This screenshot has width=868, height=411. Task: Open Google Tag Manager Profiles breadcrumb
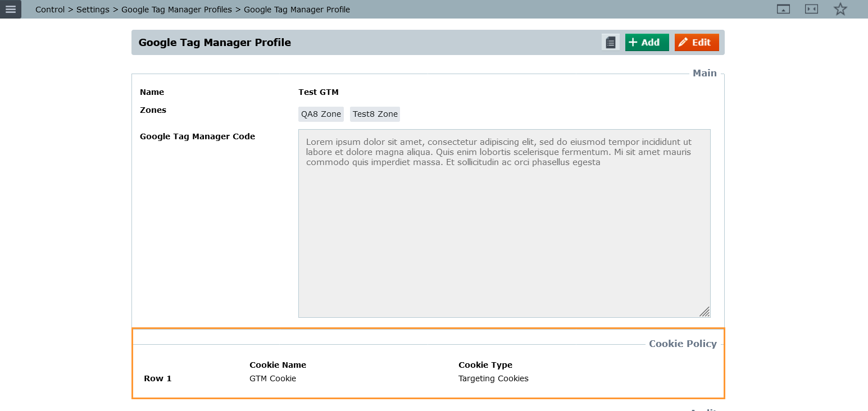(x=176, y=10)
